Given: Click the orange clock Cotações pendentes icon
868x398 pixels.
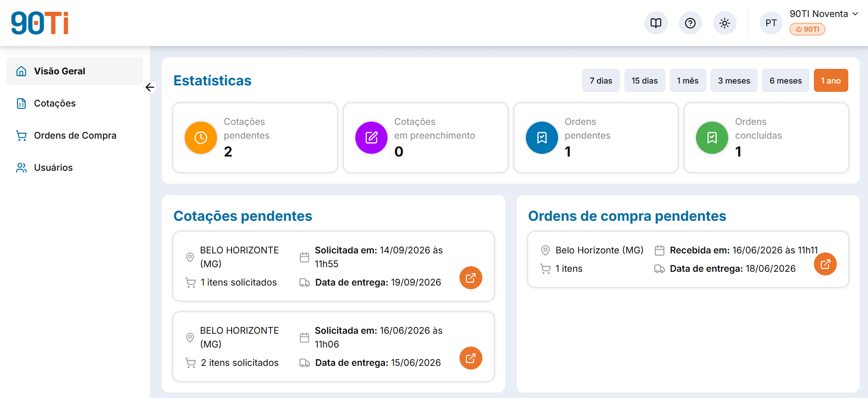Looking at the screenshot, I should [201, 138].
